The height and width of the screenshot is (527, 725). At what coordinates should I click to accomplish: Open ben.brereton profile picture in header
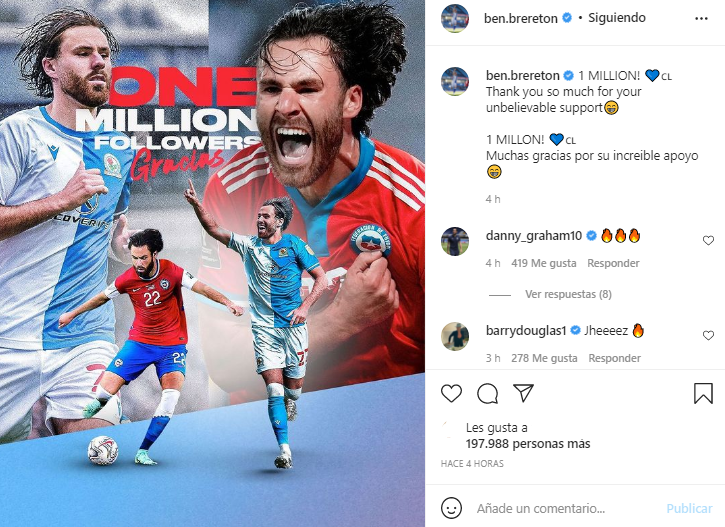(455, 18)
